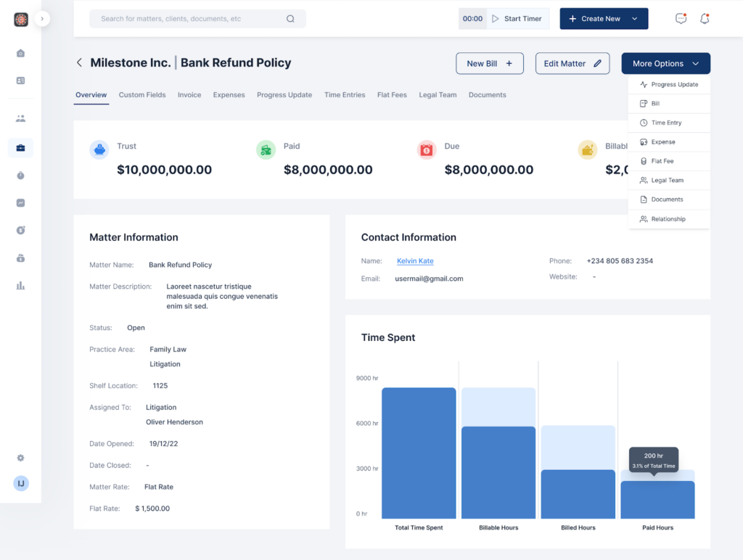Start the timer

(x=517, y=19)
